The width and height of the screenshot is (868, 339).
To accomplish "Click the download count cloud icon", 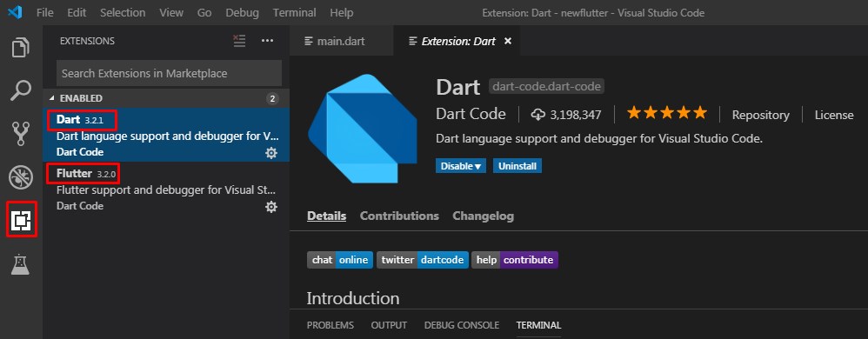I will [x=538, y=115].
